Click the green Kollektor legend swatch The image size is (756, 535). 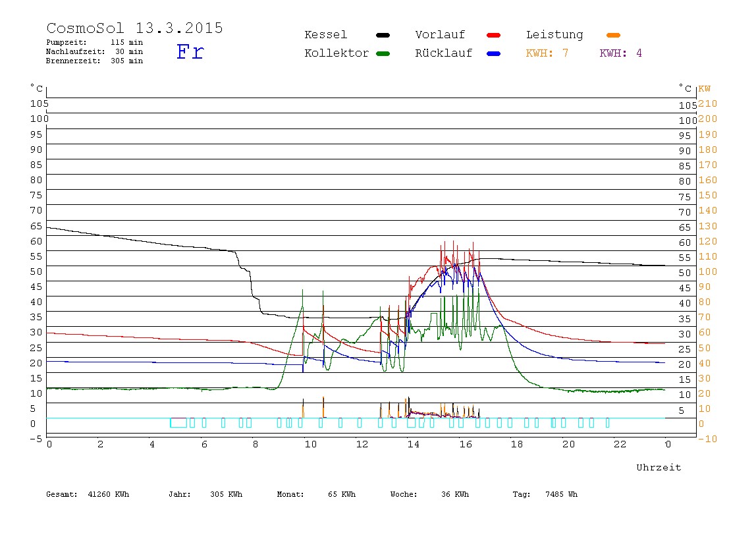pyautogui.click(x=383, y=53)
